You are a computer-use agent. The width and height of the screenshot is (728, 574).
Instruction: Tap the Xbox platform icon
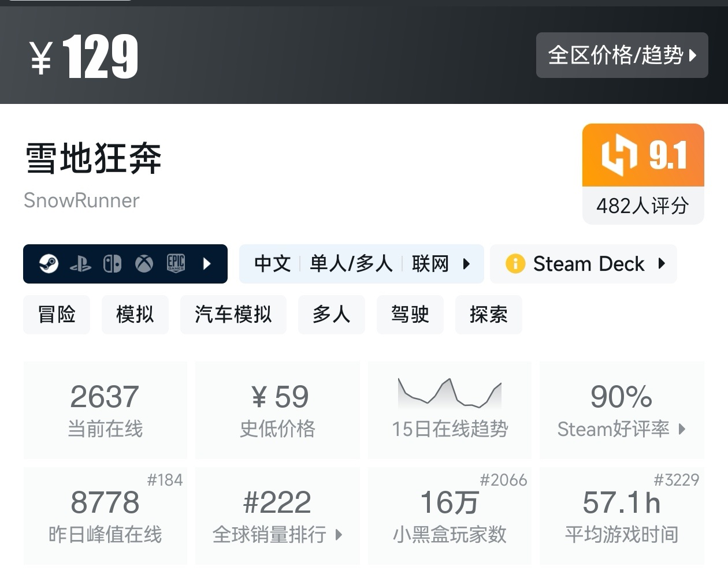click(144, 264)
